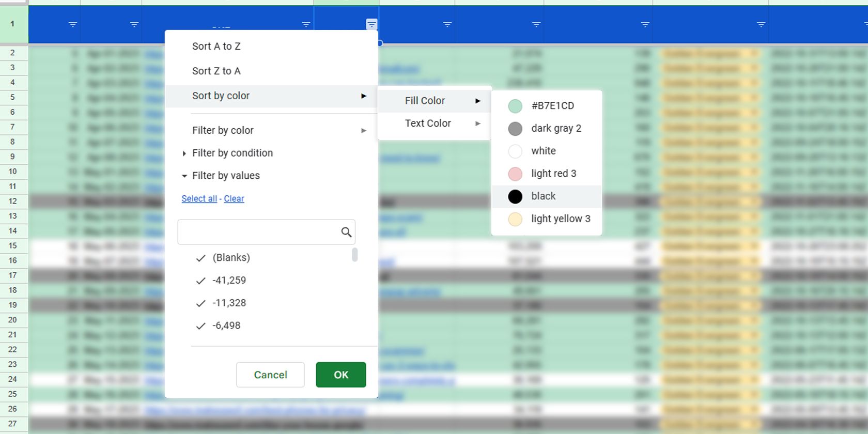The image size is (868, 434).
Task: Select row header 27
Action: 13,424
